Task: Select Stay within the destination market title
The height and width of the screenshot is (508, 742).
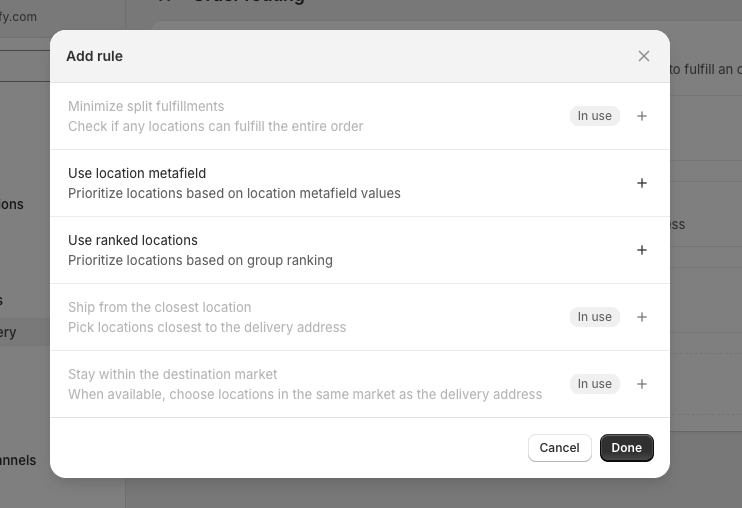Action: tap(172, 374)
